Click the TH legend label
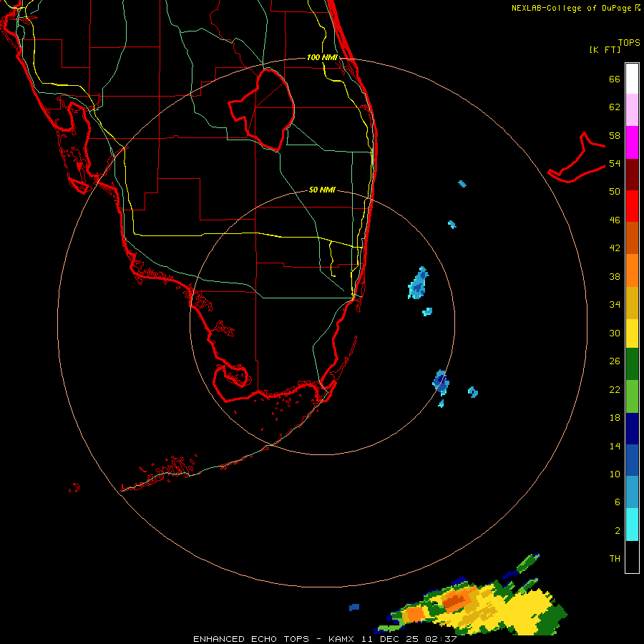 [615, 559]
